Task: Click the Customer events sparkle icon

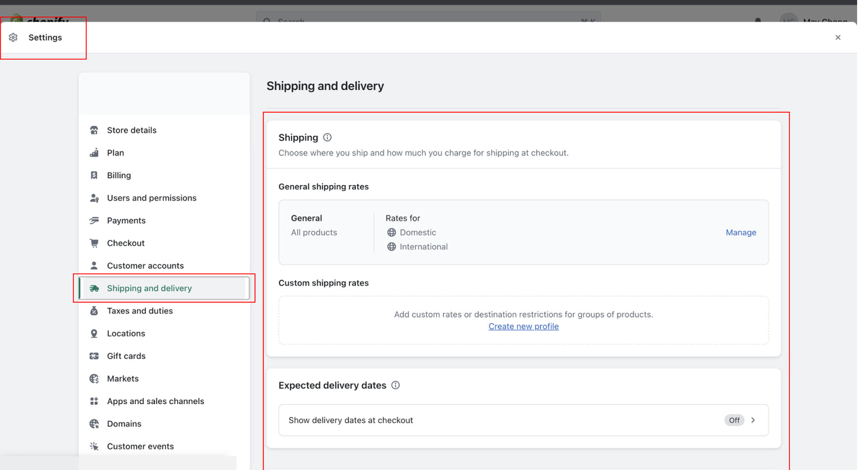Action: [94, 446]
